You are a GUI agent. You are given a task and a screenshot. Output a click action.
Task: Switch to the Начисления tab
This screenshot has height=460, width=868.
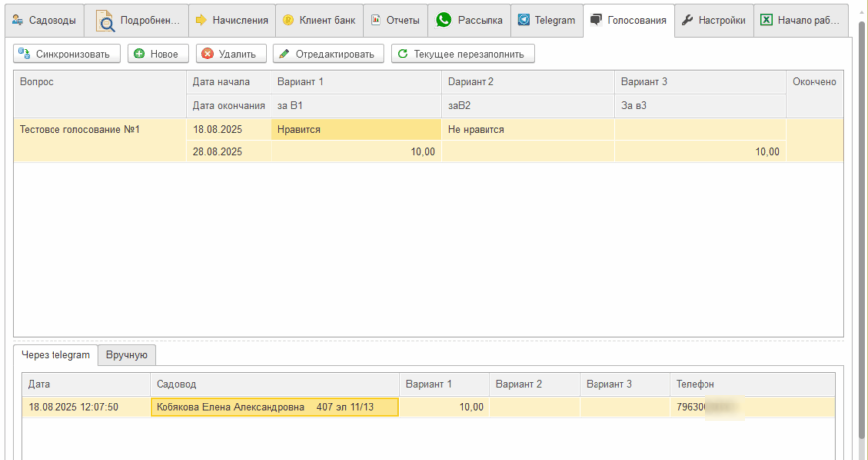coord(230,20)
